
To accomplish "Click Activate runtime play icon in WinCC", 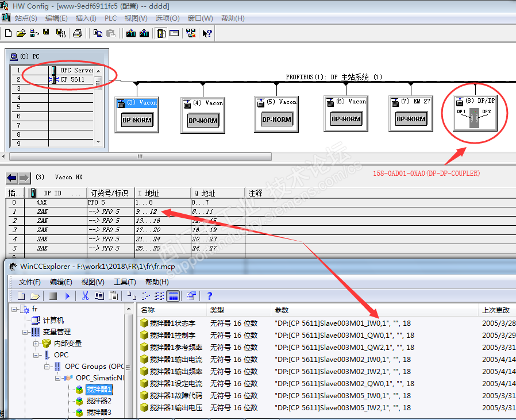I will [67, 296].
